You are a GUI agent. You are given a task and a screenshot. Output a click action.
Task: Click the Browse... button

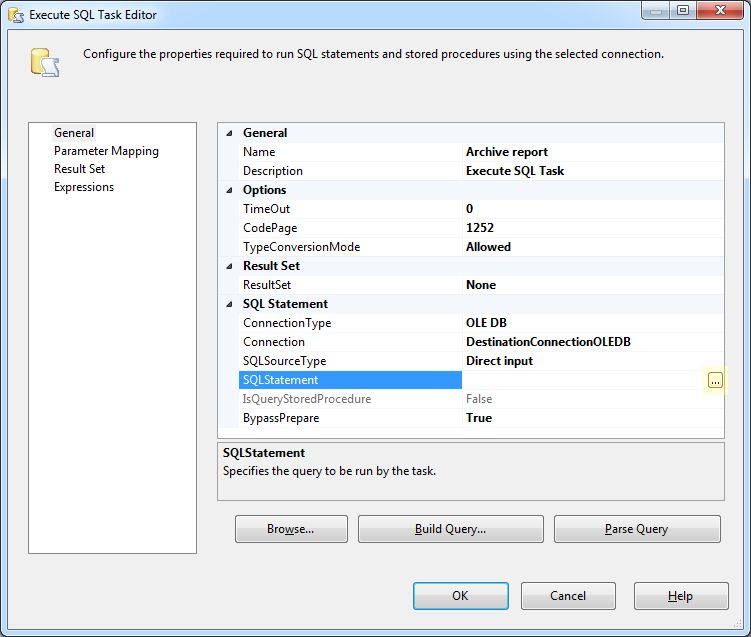(291, 529)
